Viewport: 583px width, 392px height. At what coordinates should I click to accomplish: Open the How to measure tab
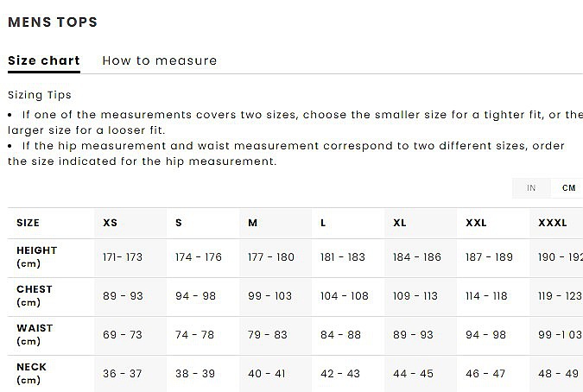click(160, 60)
